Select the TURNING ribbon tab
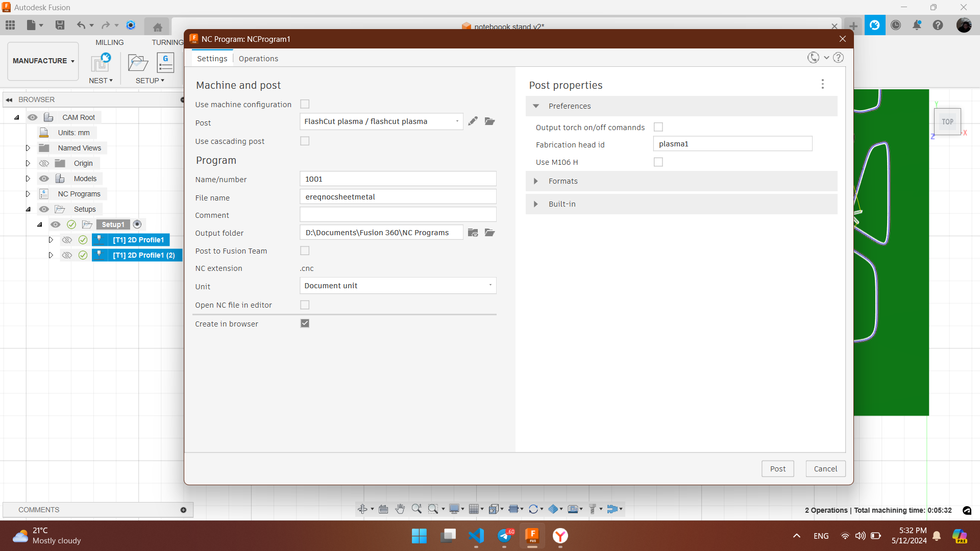Viewport: 980px width, 551px height. (167, 42)
